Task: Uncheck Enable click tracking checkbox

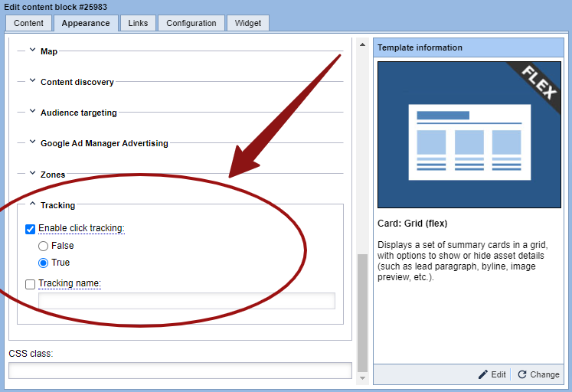Action: (x=31, y=229)
